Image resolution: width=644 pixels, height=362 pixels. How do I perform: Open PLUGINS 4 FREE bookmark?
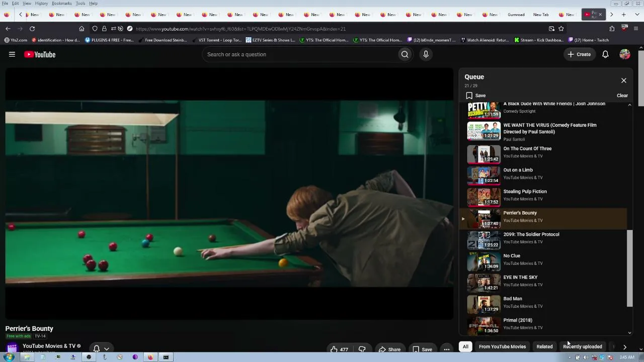[109, 40]
